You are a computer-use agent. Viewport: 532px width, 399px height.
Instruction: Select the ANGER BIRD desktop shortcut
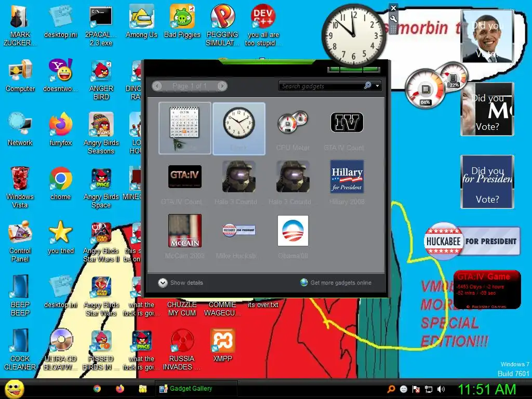[101, 79]
